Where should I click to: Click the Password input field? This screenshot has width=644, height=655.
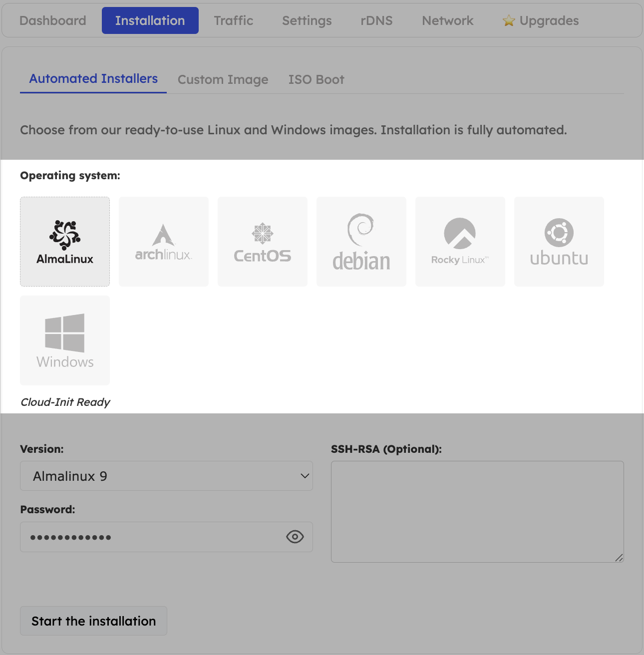150,537
